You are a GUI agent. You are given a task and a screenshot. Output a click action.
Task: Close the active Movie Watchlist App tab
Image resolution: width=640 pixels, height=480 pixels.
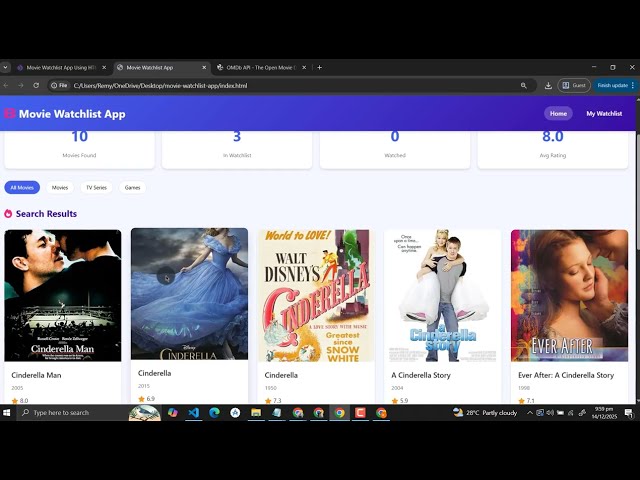pyautogui.click(x=204, y=68)
